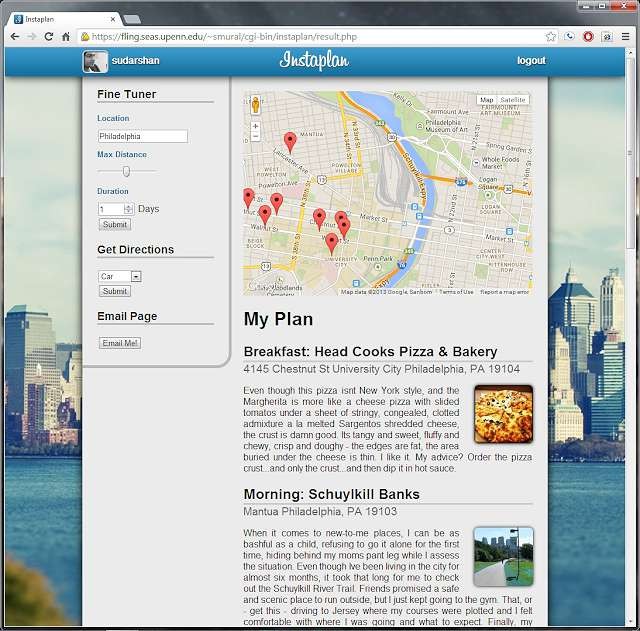Select the Instaplan browser tab

(61, 19)
